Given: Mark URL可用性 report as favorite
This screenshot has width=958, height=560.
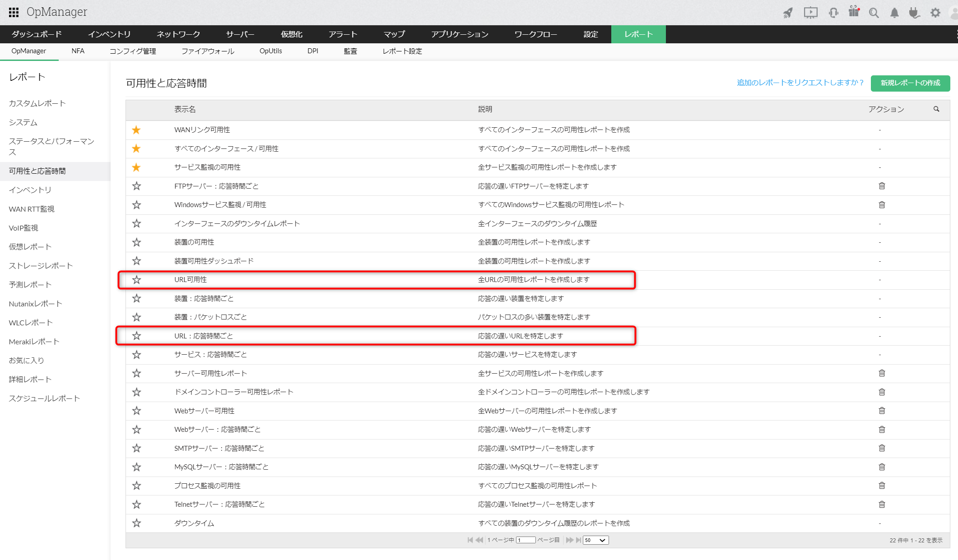Looking at the screenshot, I should 136,280.
